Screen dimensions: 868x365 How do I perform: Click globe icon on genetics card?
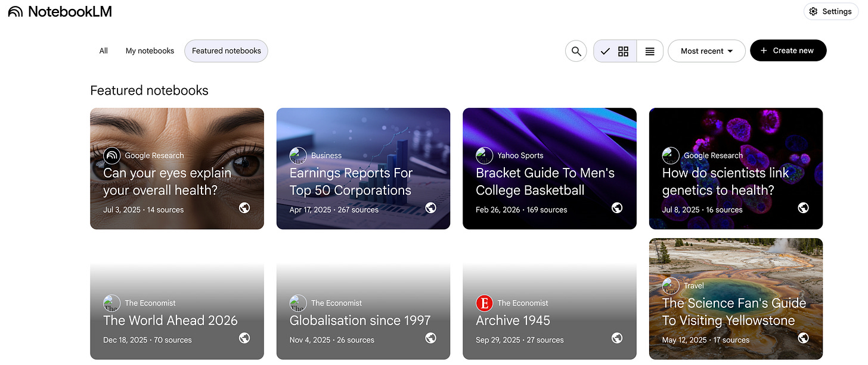point(803,208)
